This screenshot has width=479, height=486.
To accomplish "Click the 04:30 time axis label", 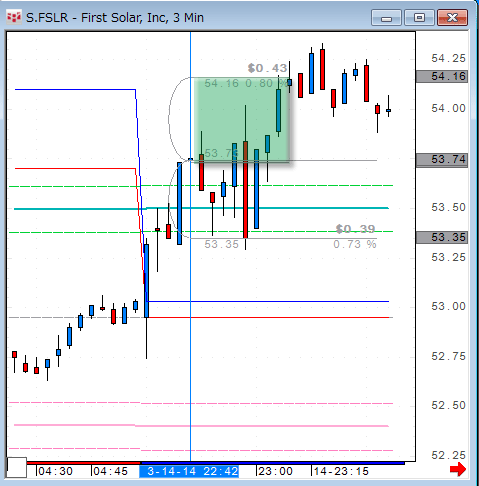I will point(55,471).
